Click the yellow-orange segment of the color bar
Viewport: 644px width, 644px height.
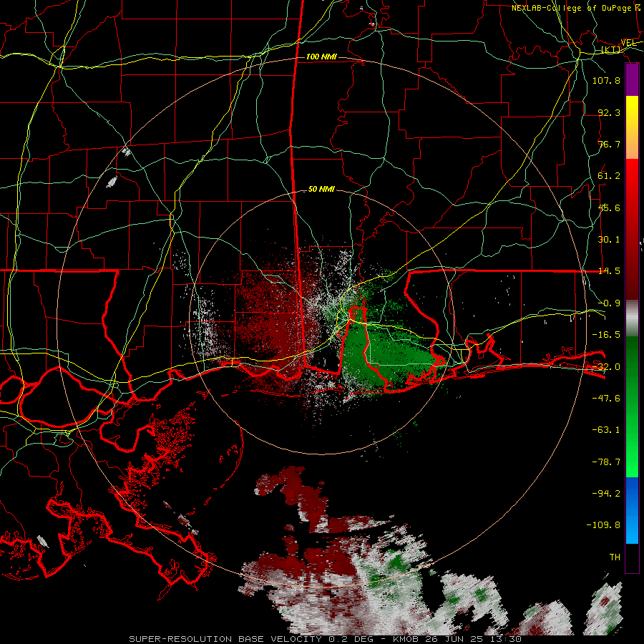pos(632,127)
